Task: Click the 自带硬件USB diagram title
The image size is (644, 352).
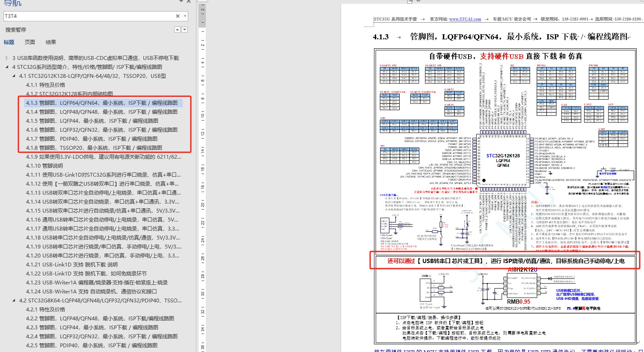Action: [506, 56]
